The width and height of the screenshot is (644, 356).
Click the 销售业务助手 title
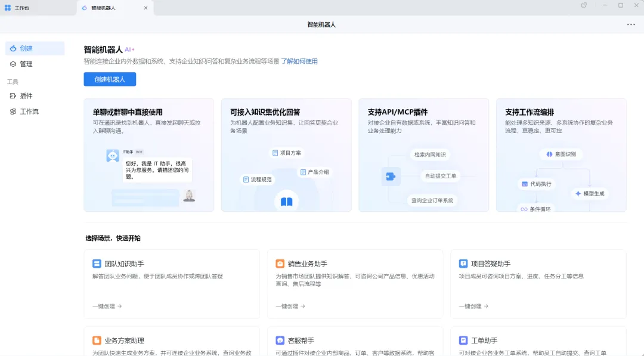(307, 264)
